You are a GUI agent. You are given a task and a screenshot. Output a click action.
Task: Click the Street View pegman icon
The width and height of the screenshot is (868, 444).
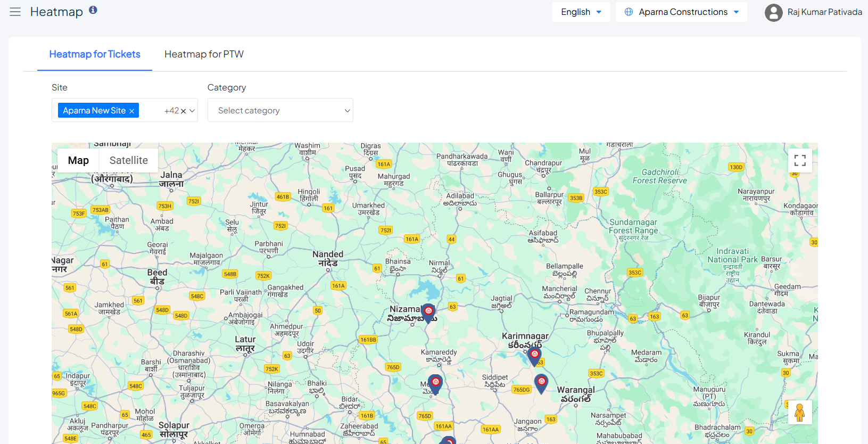pyautogui.click(x=799, y=413)
